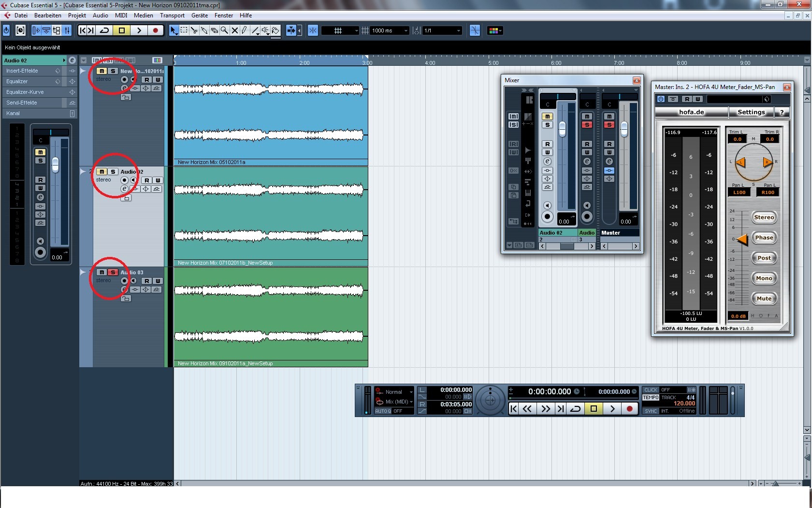Open the snap type dropdown in toolbar
Image resolution: width=812 pixels, height=508 pixels.
click(x=340, y=30)
